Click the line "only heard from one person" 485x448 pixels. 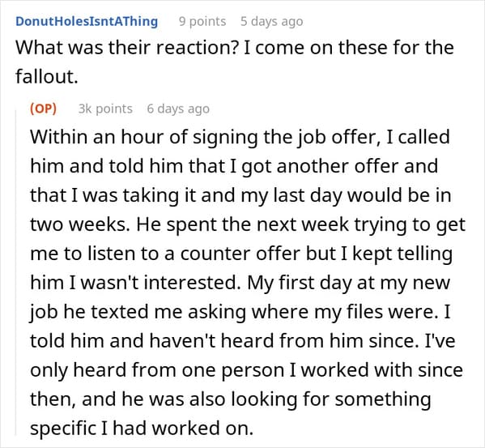[246, 370]
